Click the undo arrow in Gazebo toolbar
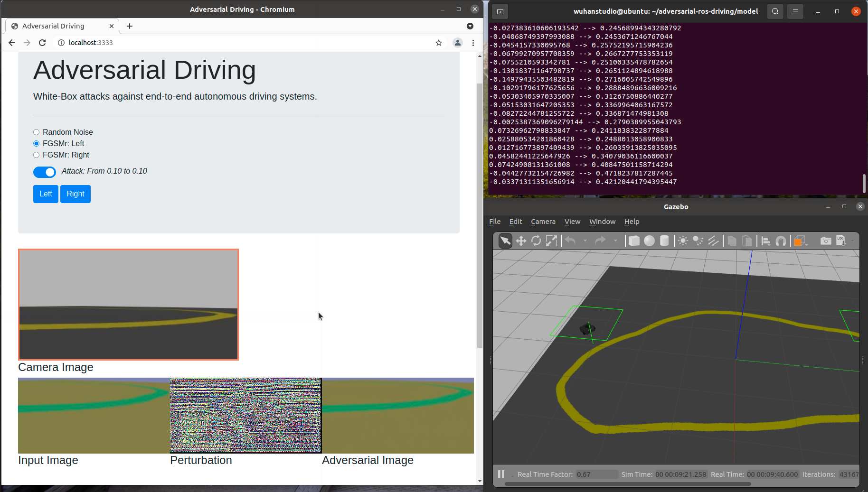 pyautogui.click(x=570, y=241)
